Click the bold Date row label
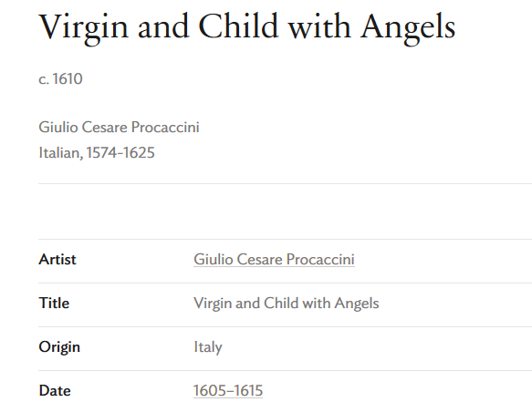 (55, 390)
